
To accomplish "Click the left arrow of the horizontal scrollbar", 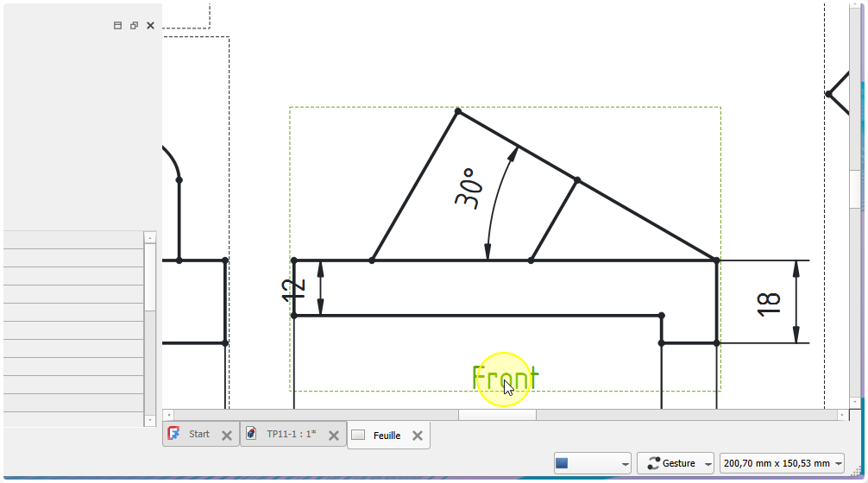I will 169,415.
